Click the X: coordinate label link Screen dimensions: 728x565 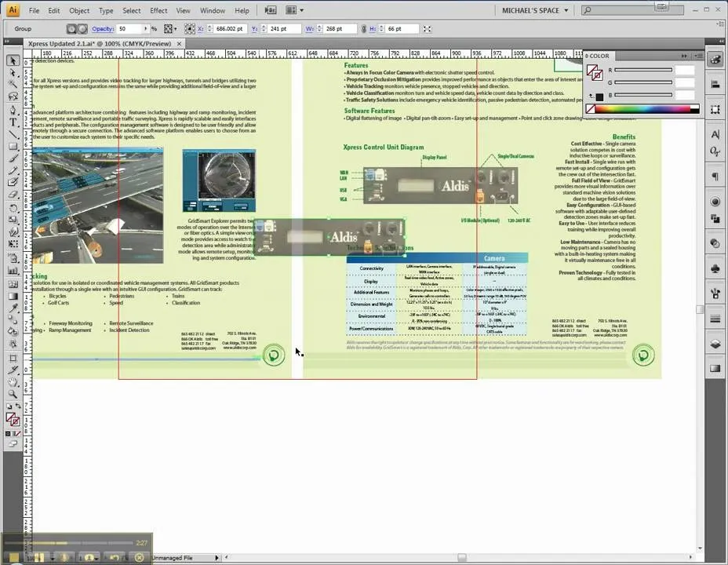tap(201, 29)
